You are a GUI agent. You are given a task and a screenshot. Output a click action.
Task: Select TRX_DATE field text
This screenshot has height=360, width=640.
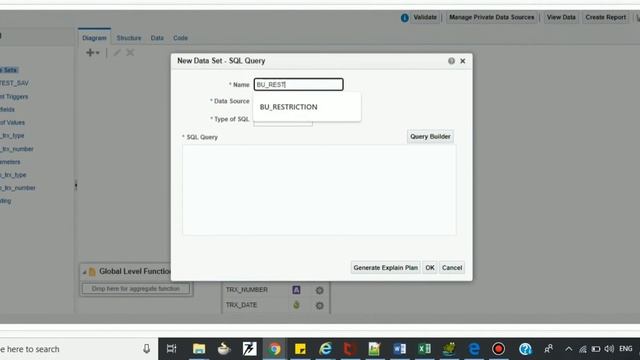click(241, 305)
